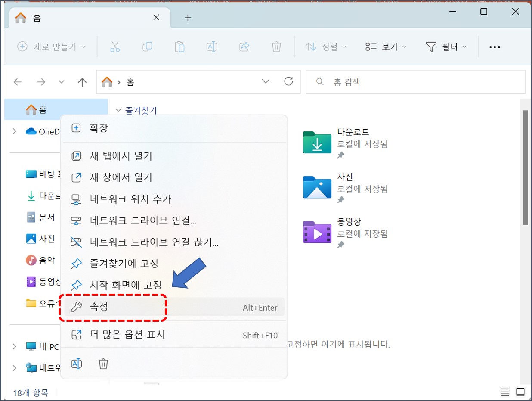The height and width of the screenshot is (401, 532).
Task: Open the See more (...) toolbar menu
Action: tap(495, 47)
